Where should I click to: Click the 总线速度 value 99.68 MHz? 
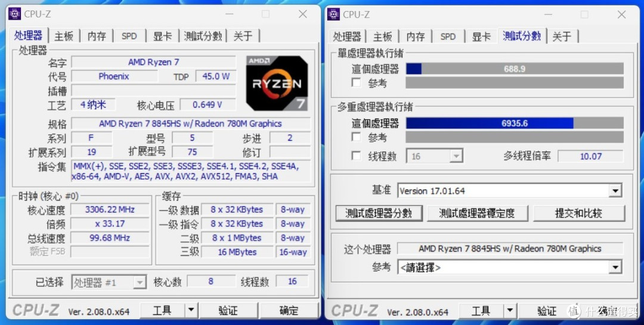click(110, 238)
